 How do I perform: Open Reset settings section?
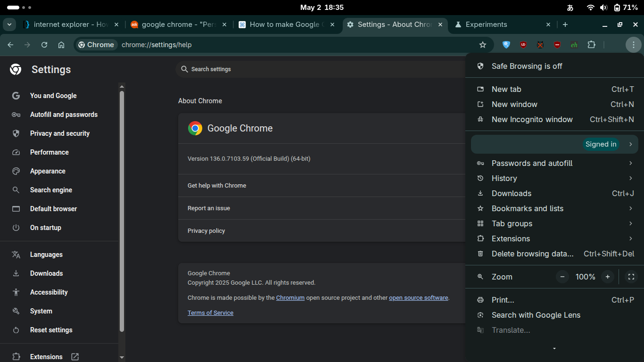(51, 330)
